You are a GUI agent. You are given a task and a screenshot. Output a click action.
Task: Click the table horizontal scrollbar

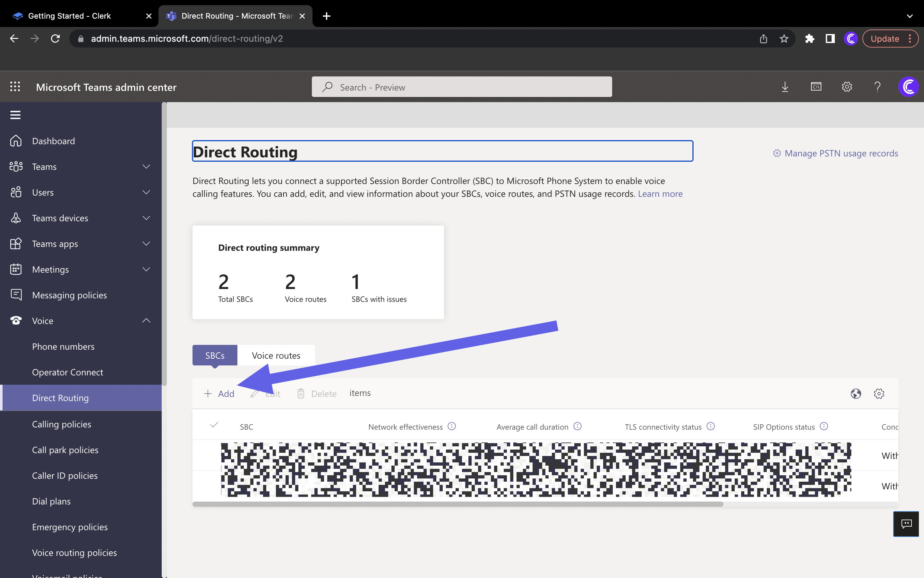[458, 504]
